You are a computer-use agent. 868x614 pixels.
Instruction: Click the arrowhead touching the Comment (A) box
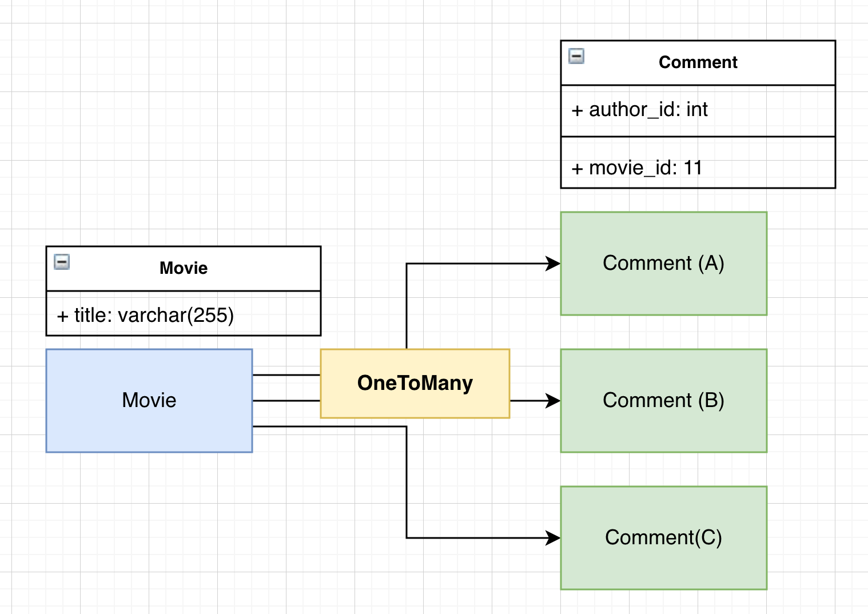click(553, 264)
